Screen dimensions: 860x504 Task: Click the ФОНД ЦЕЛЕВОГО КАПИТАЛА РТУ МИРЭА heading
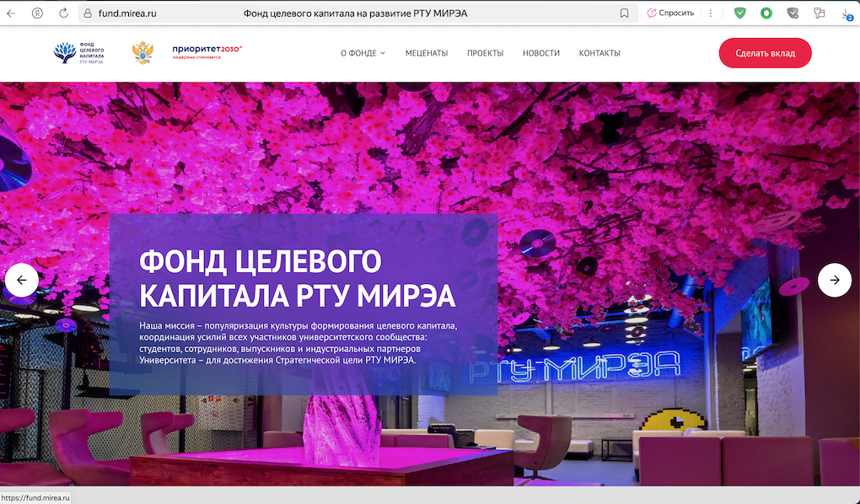(298, 279)
